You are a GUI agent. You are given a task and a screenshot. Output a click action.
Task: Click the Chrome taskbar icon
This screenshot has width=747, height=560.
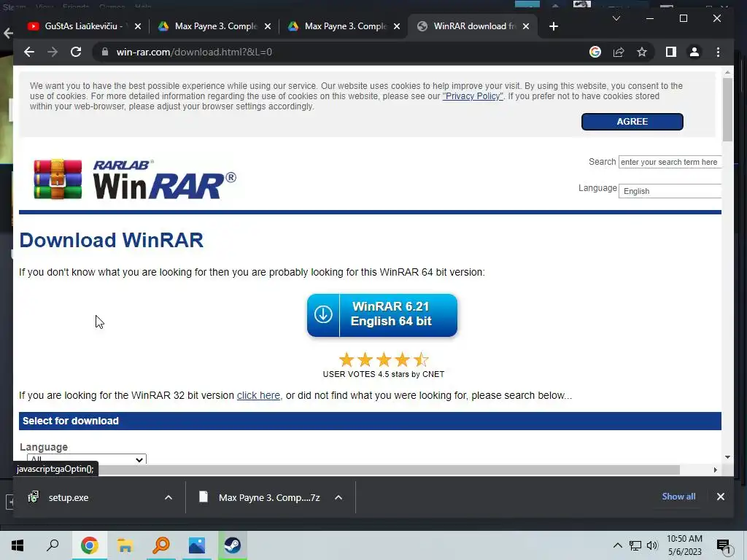coord(89,545)
